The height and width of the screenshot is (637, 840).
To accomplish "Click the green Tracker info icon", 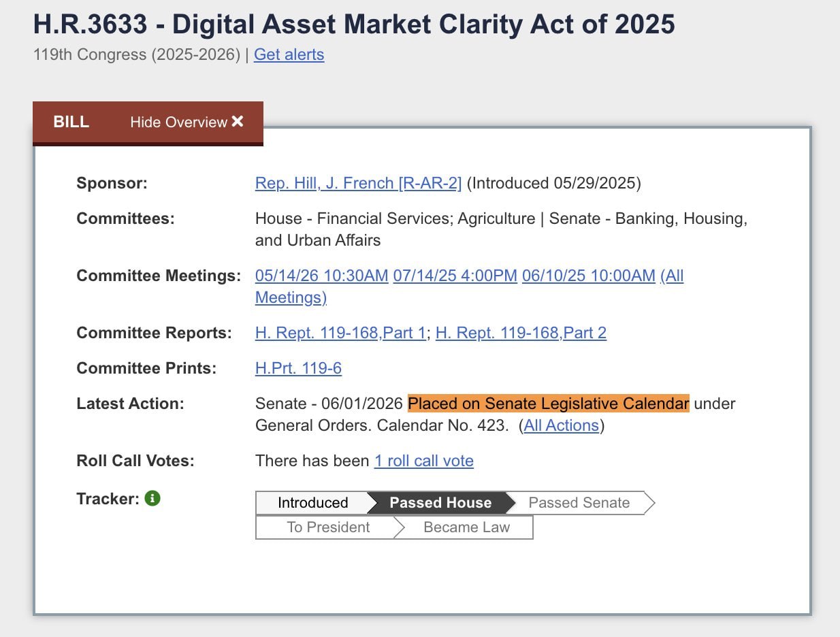I will 152,499.
